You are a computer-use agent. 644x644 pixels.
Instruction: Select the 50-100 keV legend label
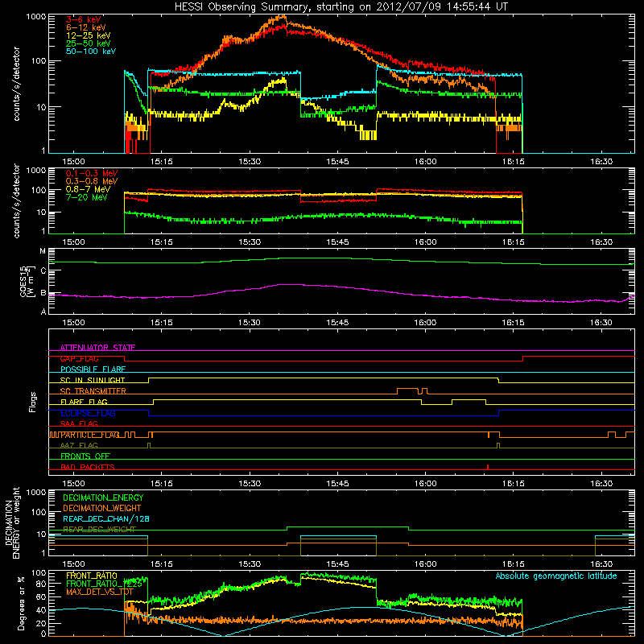pos(91,52)
